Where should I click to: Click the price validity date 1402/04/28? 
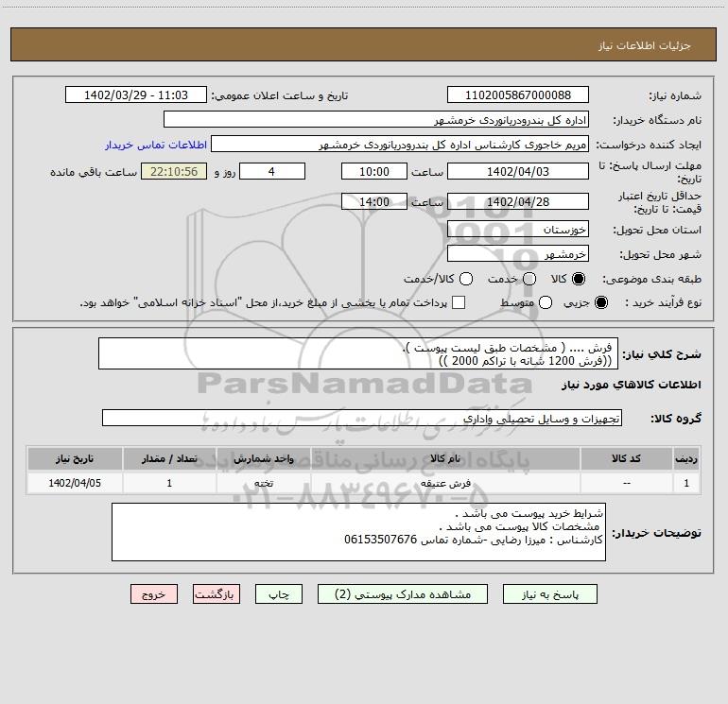518,201
